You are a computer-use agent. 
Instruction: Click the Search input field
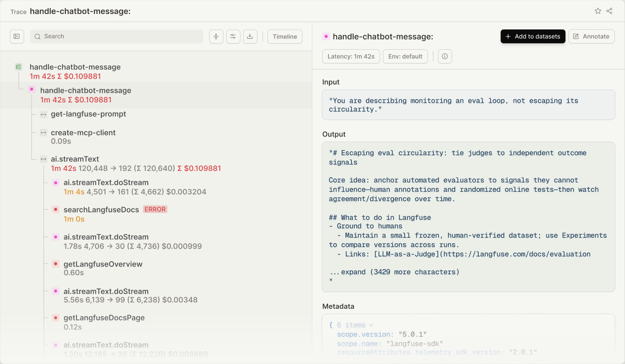(x=106, y=37)
